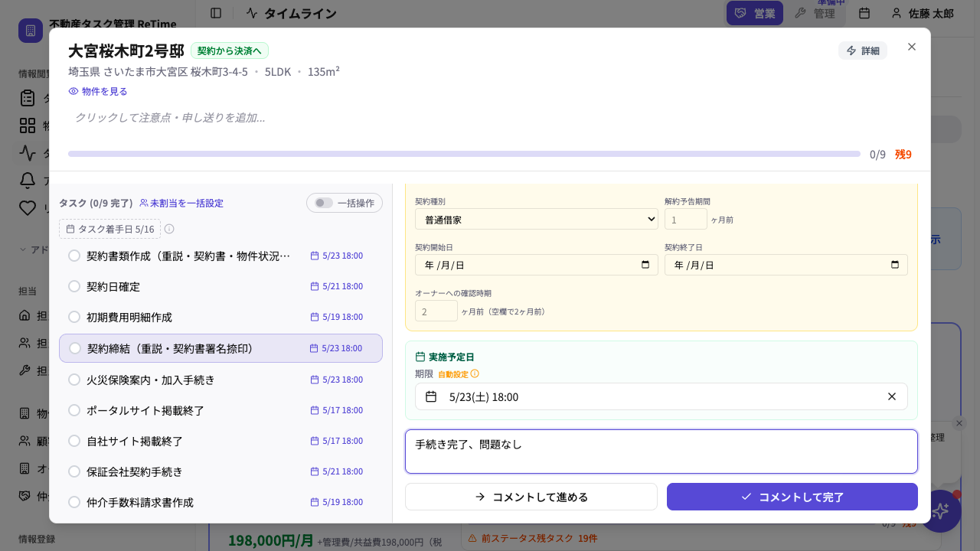Check the circle for ポータルサイト掲載終了 task

pyautogui.click(x=74, y=410)
